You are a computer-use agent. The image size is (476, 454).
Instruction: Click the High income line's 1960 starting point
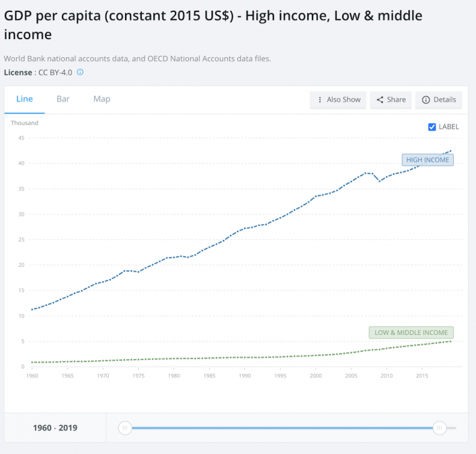(x=32, y=309)
